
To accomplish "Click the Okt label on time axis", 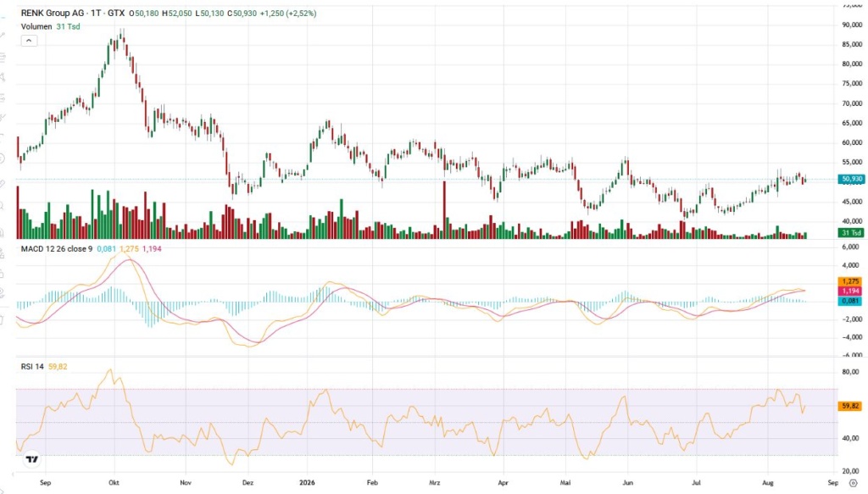I will (114, 482).
